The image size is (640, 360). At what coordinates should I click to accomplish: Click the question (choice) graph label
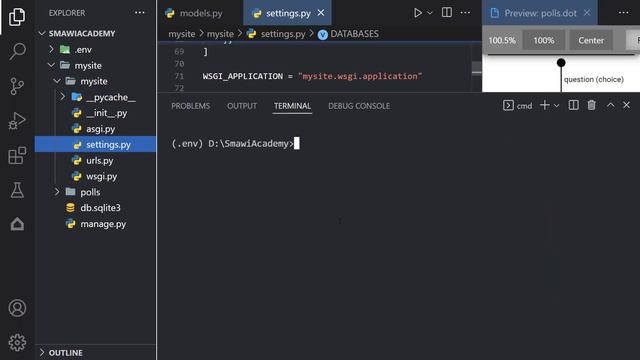593,79
